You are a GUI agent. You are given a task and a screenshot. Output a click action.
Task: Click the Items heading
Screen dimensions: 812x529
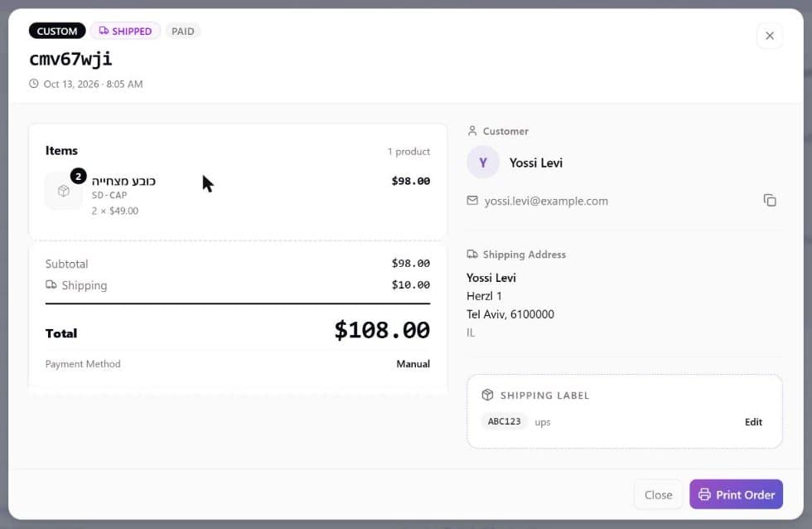pyautogui.click(x=61, y=150)
